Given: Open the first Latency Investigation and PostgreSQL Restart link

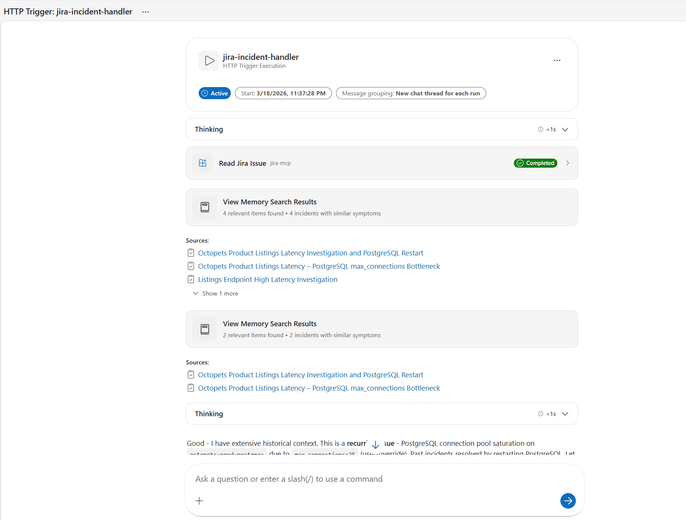Looking at the screenshot, I should 310,253.
